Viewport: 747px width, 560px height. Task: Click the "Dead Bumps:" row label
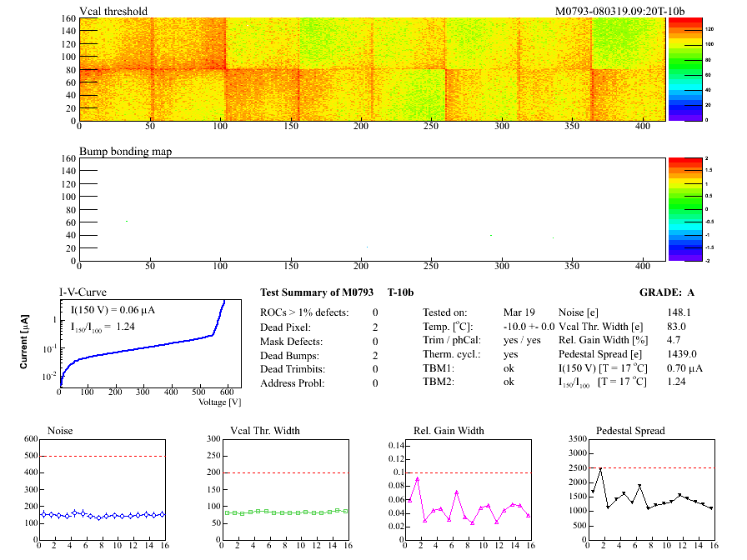288,355
